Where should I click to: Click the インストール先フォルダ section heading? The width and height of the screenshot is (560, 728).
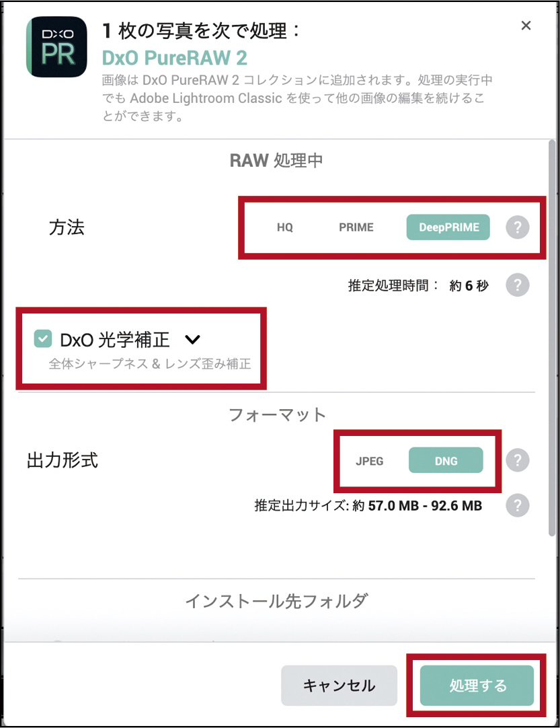(276, 601)
